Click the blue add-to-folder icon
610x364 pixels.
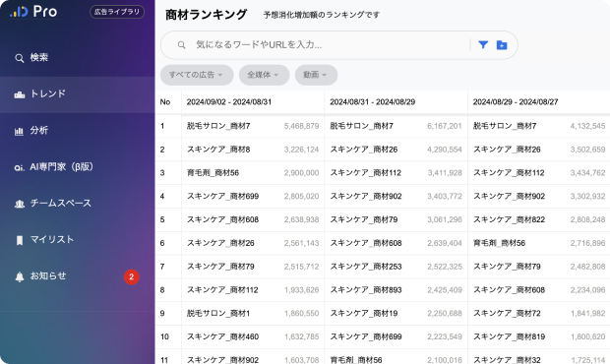502,45
